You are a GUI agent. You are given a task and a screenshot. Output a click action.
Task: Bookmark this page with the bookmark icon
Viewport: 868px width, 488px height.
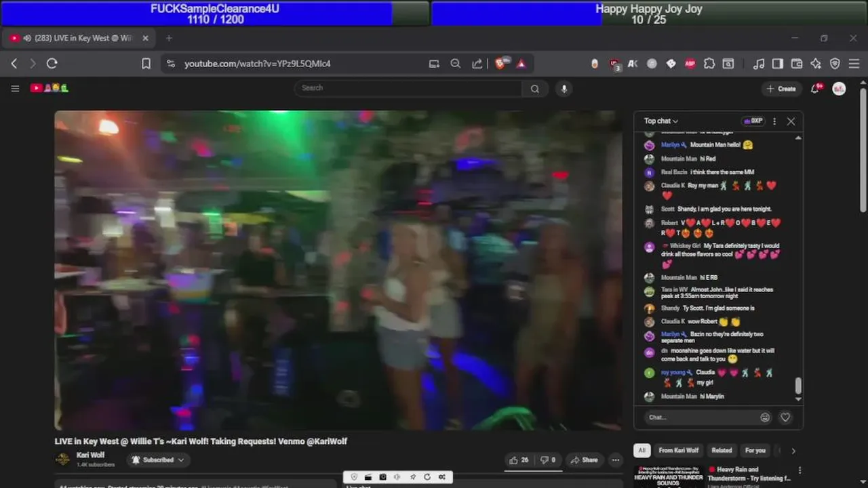pos(146,64)
